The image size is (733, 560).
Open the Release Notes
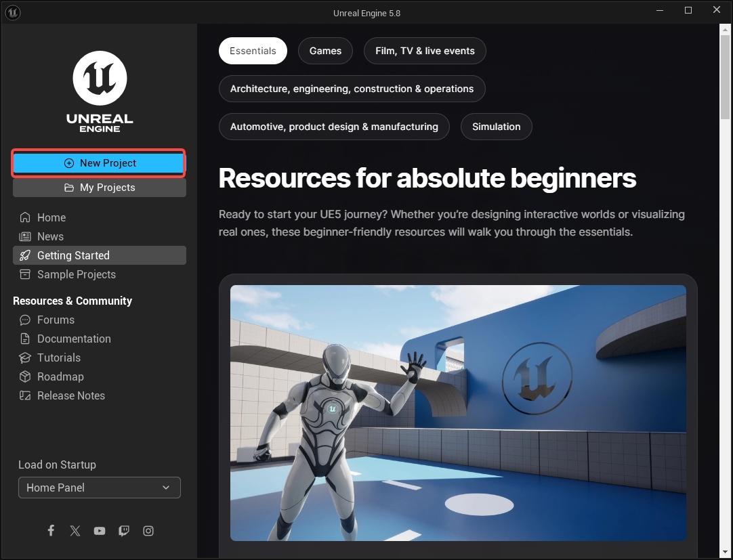[100, 395]
